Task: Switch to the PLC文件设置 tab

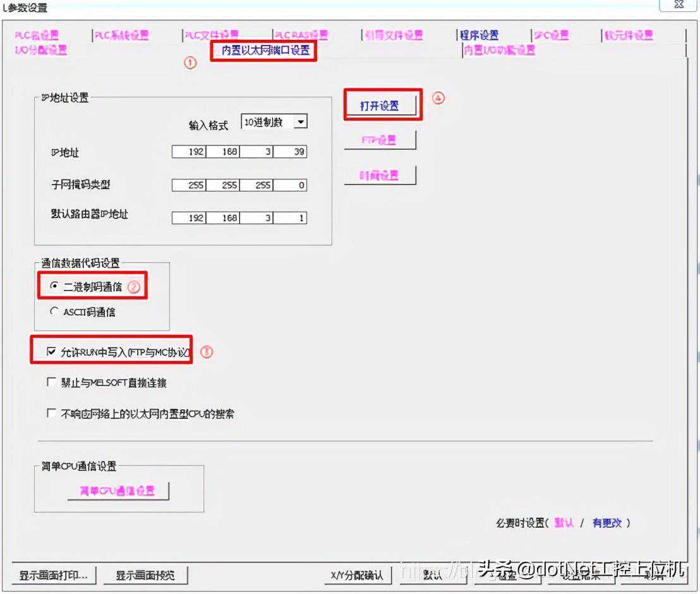Action: tap(211, 35)
